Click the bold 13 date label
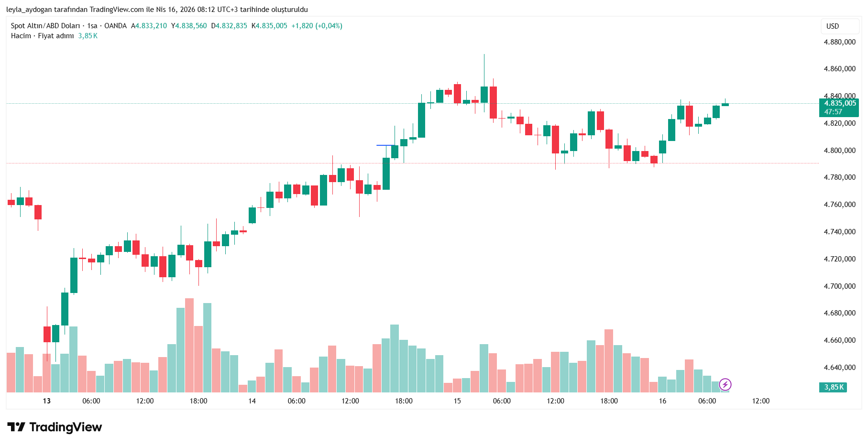Screen dimensions: 868x445 46,401
